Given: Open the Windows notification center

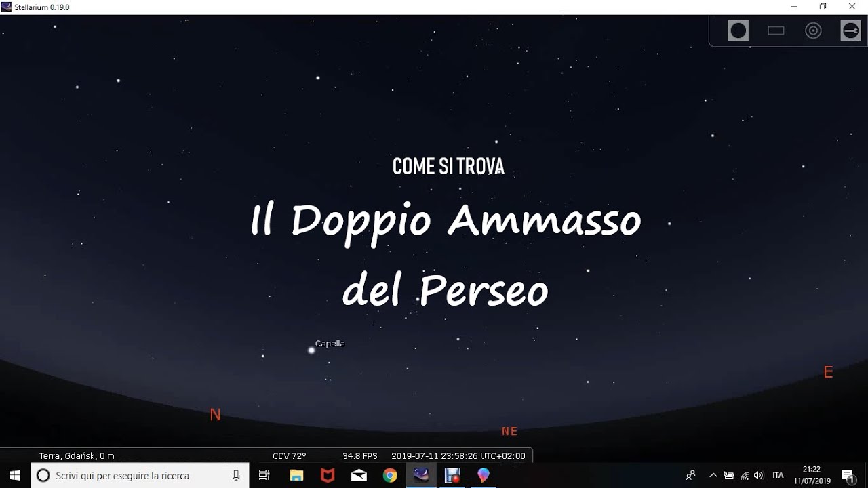Looking at the screenshot, I should click(x=848, y=476).
